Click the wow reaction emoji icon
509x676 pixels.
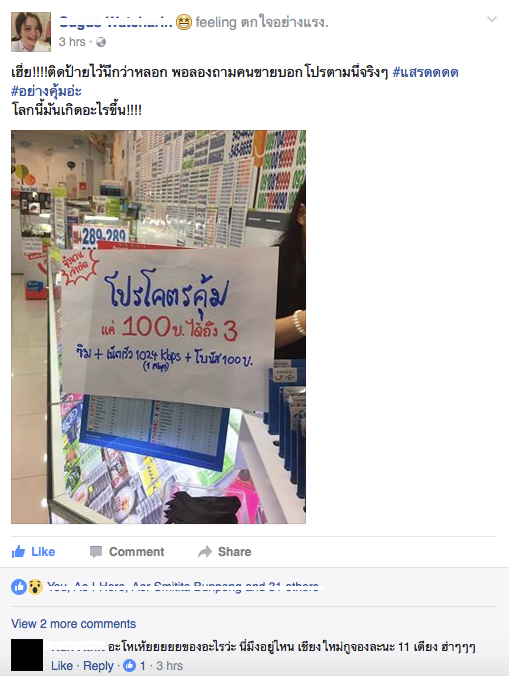[x=35, y=587]
